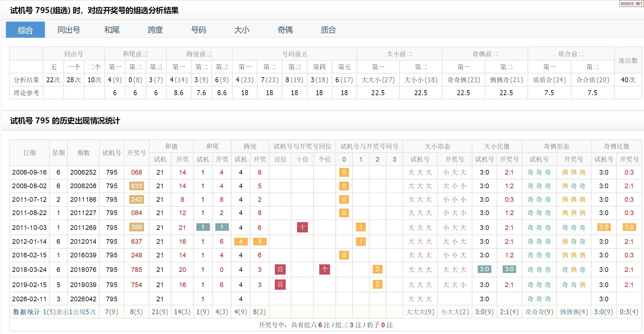This screenshot has height=334, width=644.
Task: Click highlighted 399 draw number badge
Action: click(x=136, y=227)
